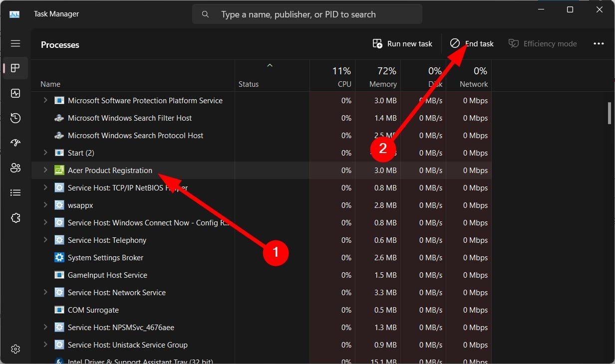Viewport: 615px width, 364px height.
Task: Click the search box in title bar
Action: point(307,14)
